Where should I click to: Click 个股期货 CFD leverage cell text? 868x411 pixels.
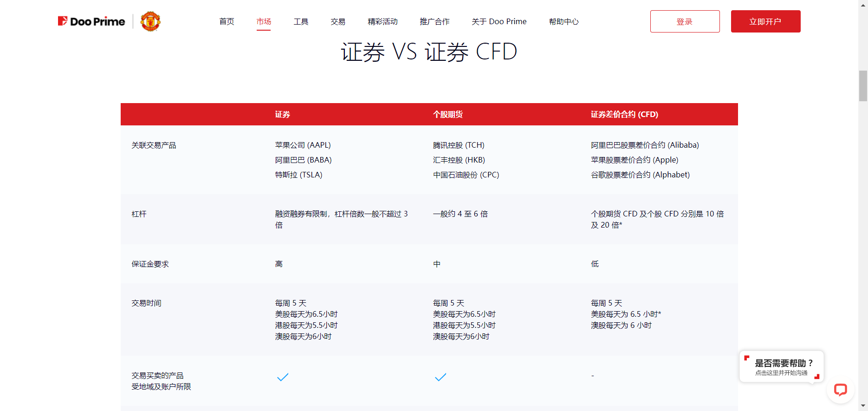tap(657, 220)
